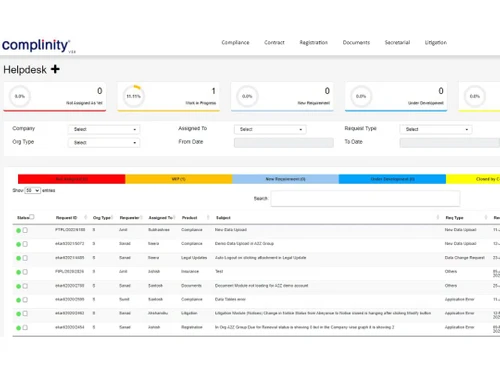Click the Not Assigned As Yet percentage gauge
500x375 pixels.
coord(20,96)
